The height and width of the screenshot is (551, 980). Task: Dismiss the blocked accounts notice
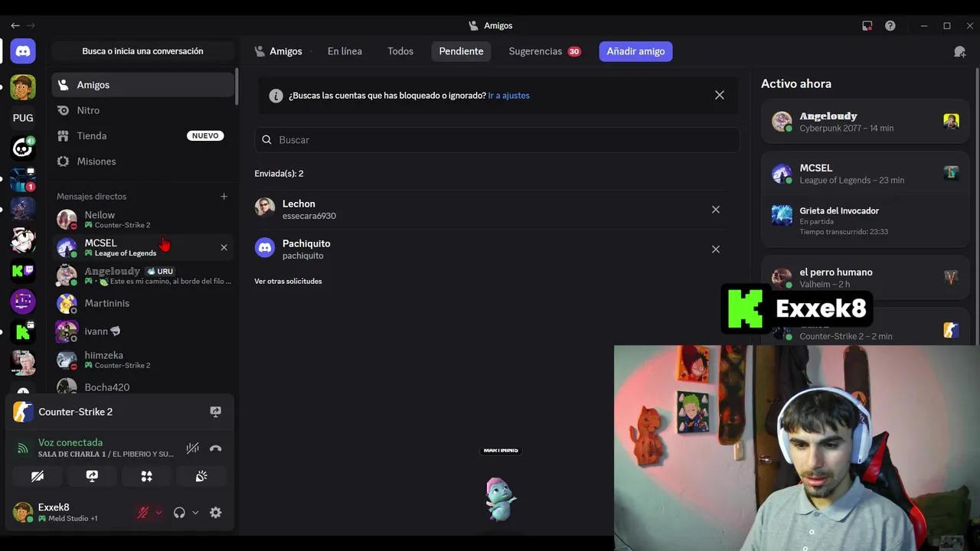pyautogui.click(x=720, y=95)
